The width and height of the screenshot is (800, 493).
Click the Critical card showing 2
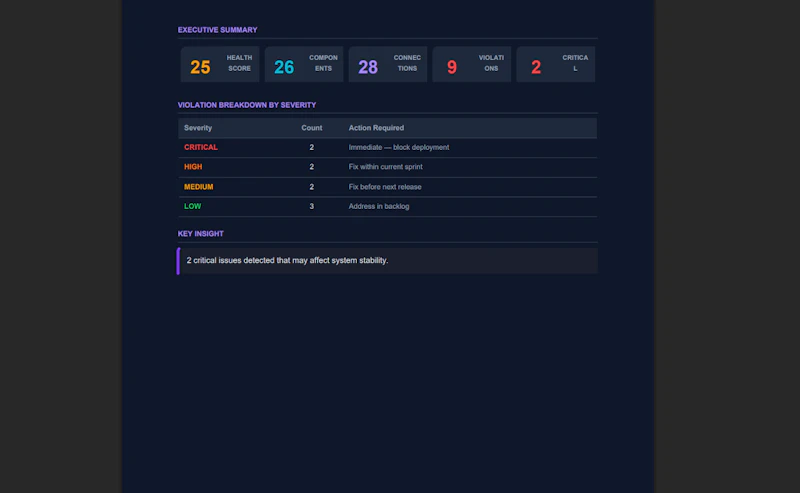tap(556, 64)
